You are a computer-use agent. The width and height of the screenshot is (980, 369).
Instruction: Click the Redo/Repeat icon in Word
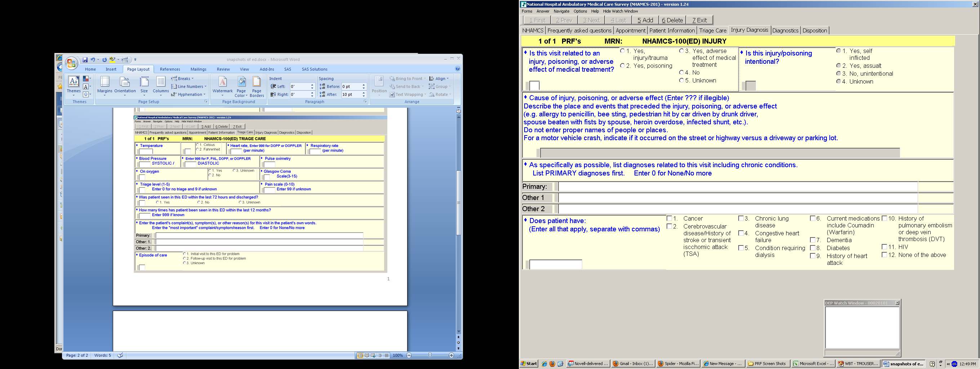coord(104,60)
